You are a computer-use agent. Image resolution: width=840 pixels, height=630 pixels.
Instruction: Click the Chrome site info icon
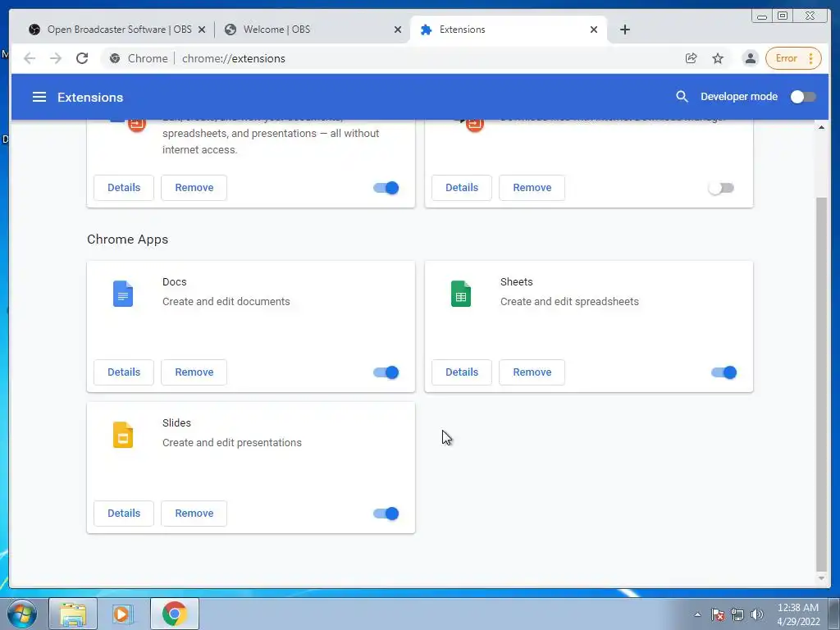coord(115,58)
